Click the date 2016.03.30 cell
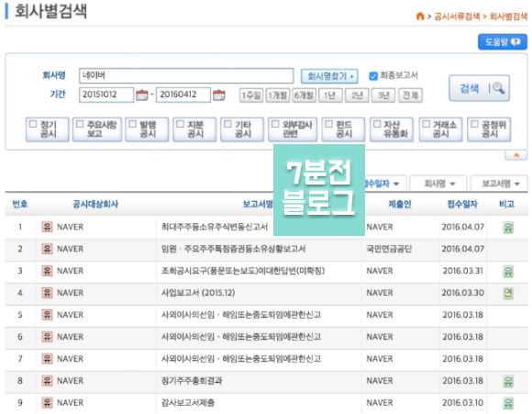Viewport: 532px width, 414px height. point(463,293)
